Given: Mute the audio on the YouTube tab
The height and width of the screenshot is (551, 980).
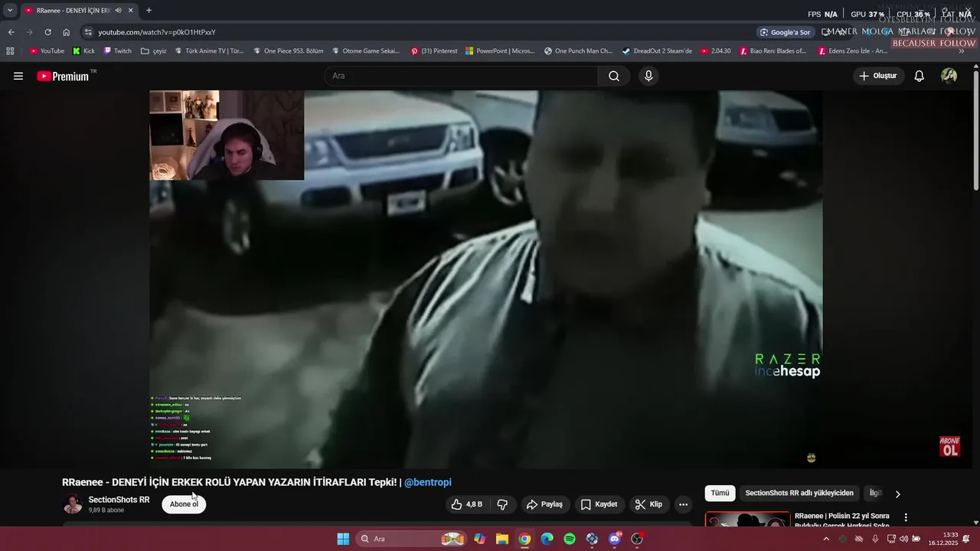Looking at the screenshot, I should tap(119, 10).
